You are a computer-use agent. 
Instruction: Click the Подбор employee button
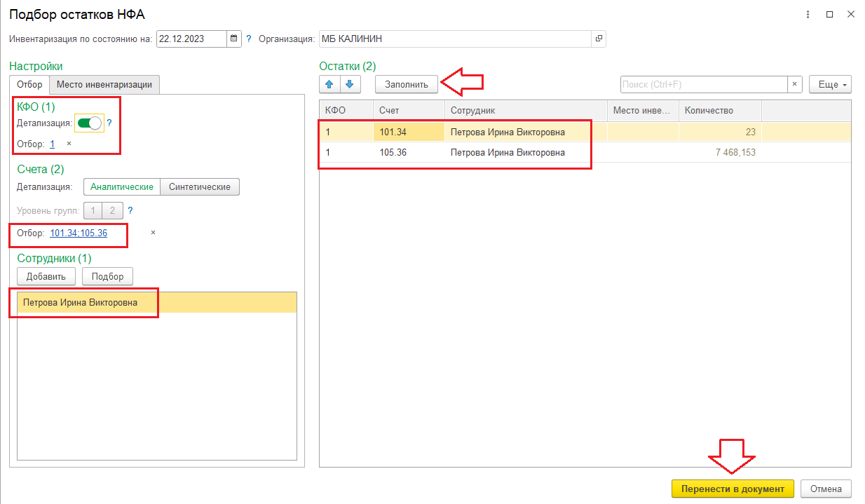[x=107, y=276]
